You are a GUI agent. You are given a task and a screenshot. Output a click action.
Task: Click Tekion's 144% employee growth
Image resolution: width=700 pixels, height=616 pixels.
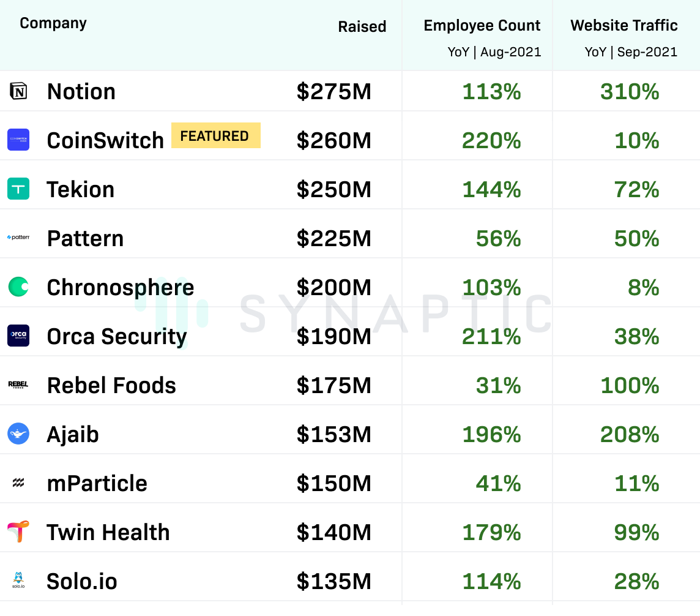(491, 189)
